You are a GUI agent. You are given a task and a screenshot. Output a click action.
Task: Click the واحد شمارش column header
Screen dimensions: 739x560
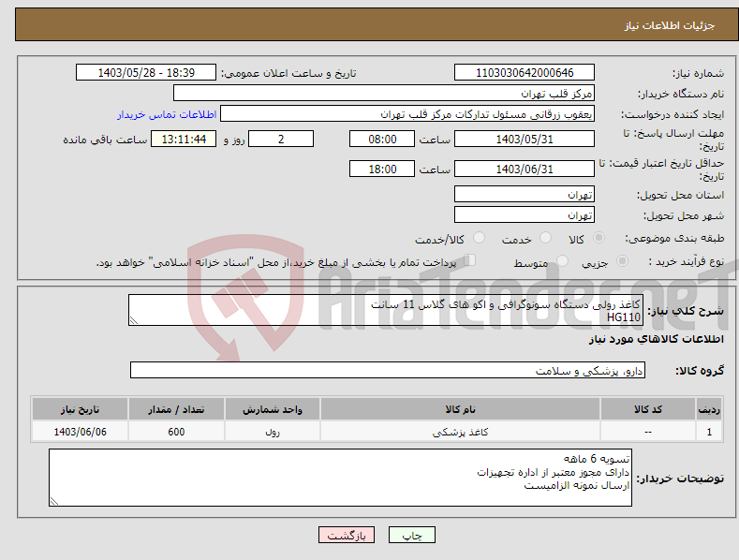(273, 409)
